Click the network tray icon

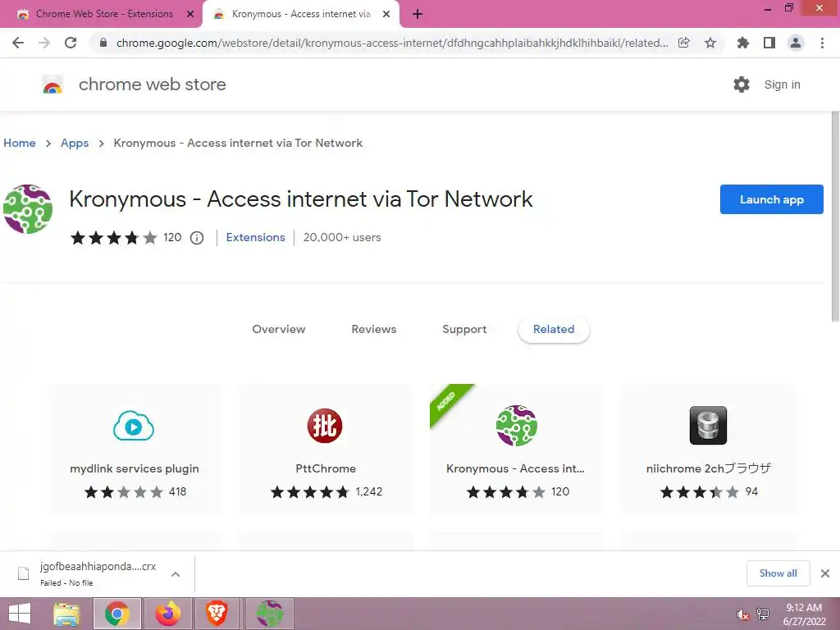coord(763,614)
